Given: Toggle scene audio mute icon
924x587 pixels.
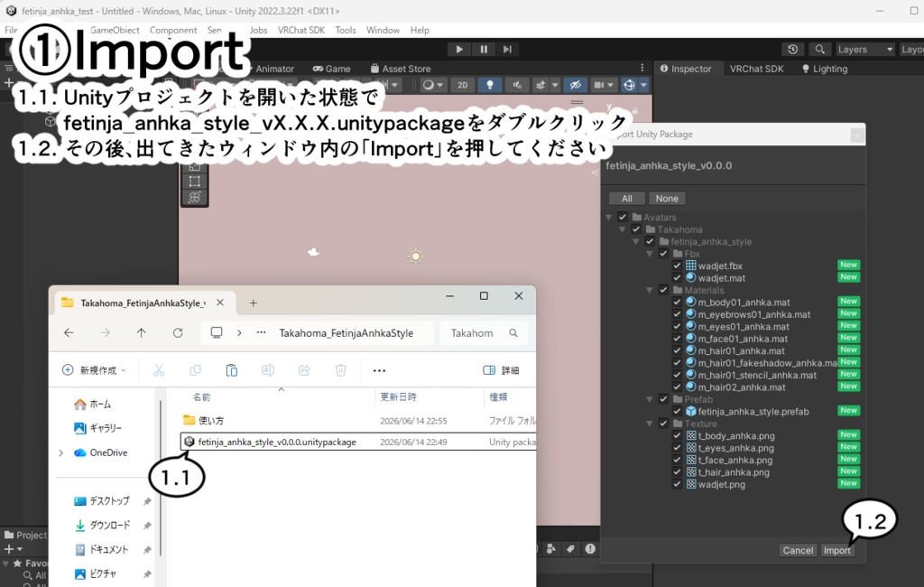Looking at the screenshot, I should click(x=517, y=85).
